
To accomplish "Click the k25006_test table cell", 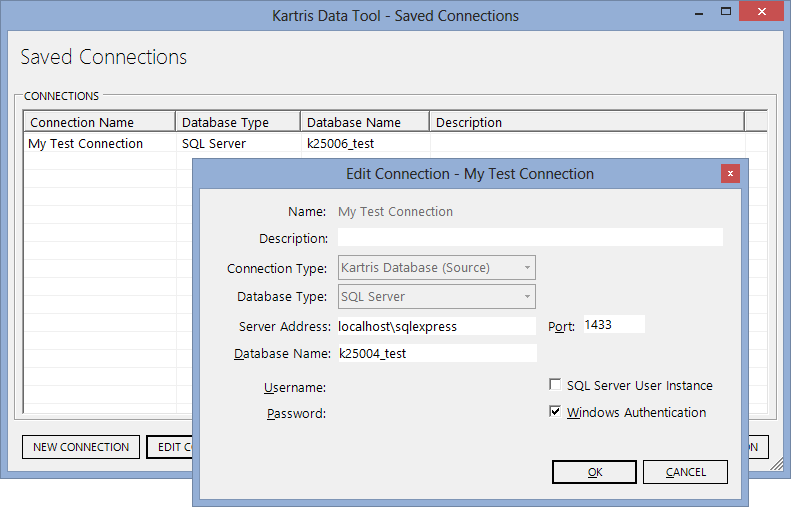I will [341, 144].
